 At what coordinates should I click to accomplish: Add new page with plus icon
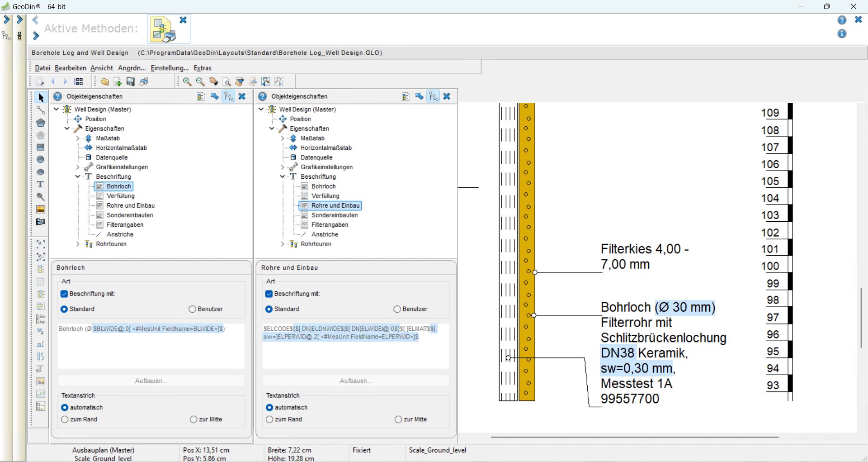[x=118, y=81]
